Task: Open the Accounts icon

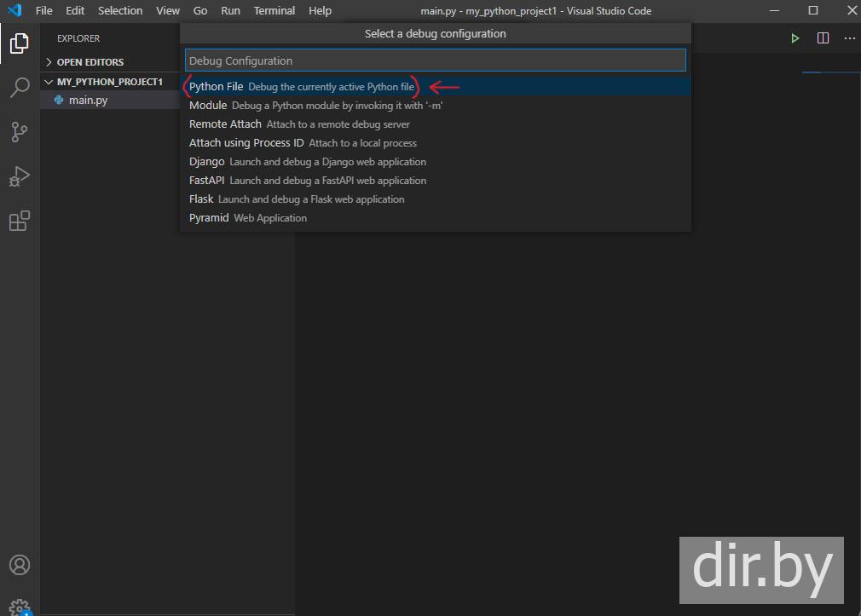Action: 19,565
